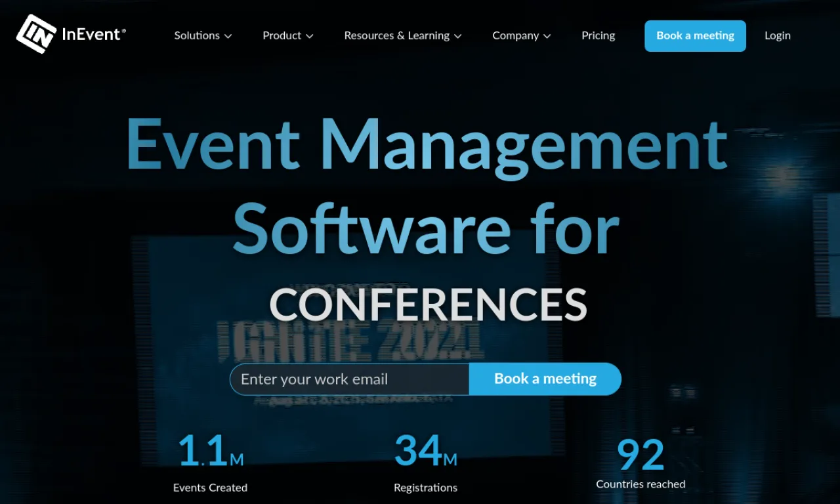
Task: Click the 34M registrations statistic
Action: pos(425,450)
